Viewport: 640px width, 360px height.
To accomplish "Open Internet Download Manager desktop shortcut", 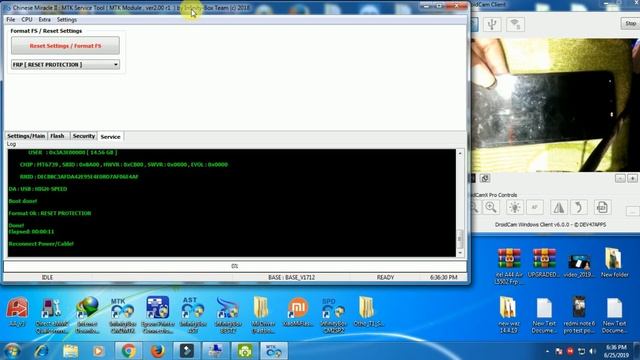I will [x=87, y=316].
